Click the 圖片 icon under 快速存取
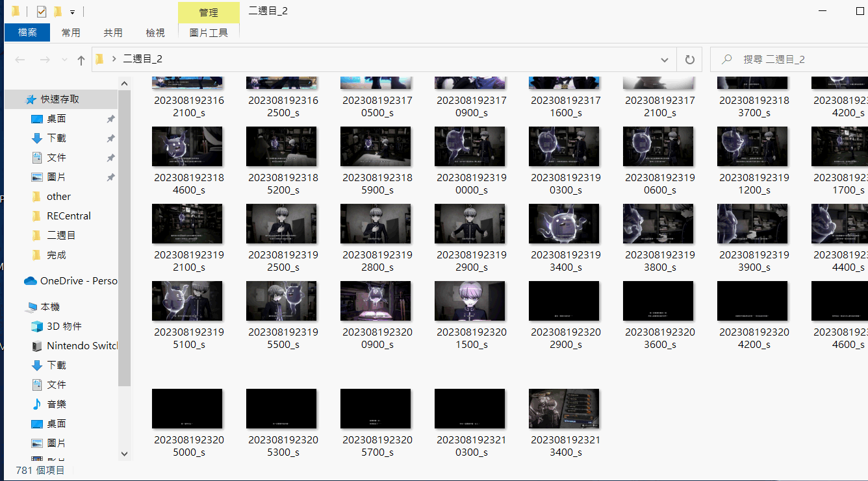 coord(37,177)
